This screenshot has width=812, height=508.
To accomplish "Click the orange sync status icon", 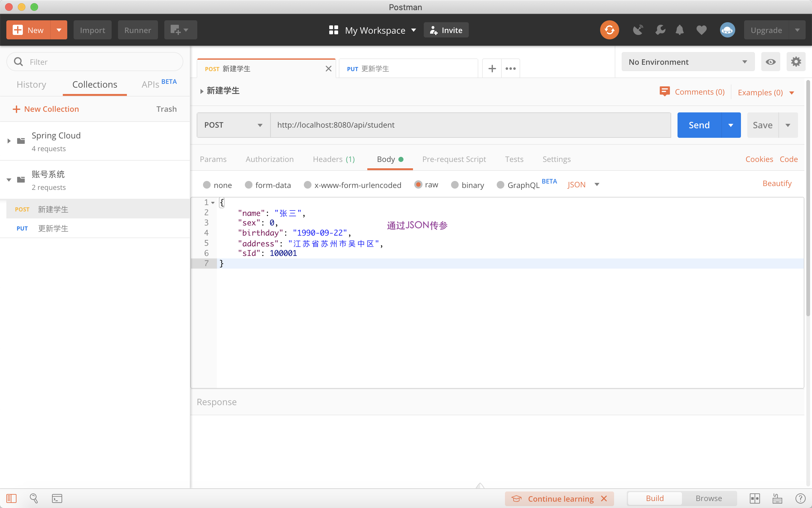I will tap(609, 30).
